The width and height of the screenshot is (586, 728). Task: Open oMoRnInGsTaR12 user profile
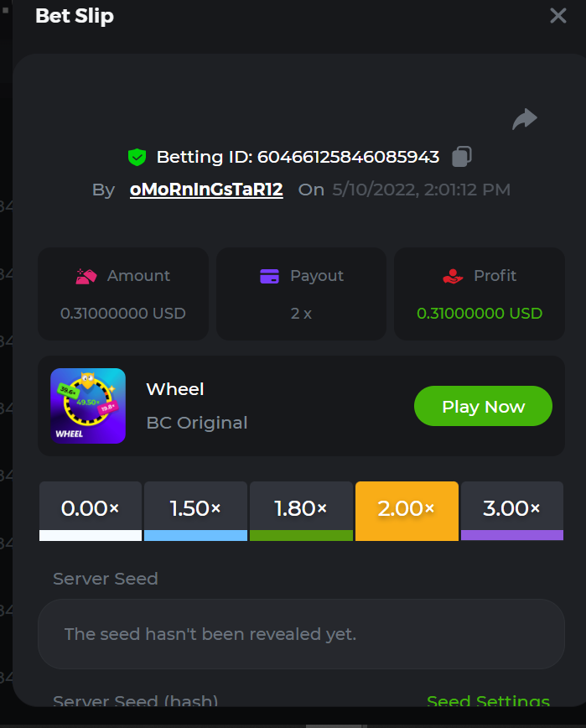pos(206,190)
